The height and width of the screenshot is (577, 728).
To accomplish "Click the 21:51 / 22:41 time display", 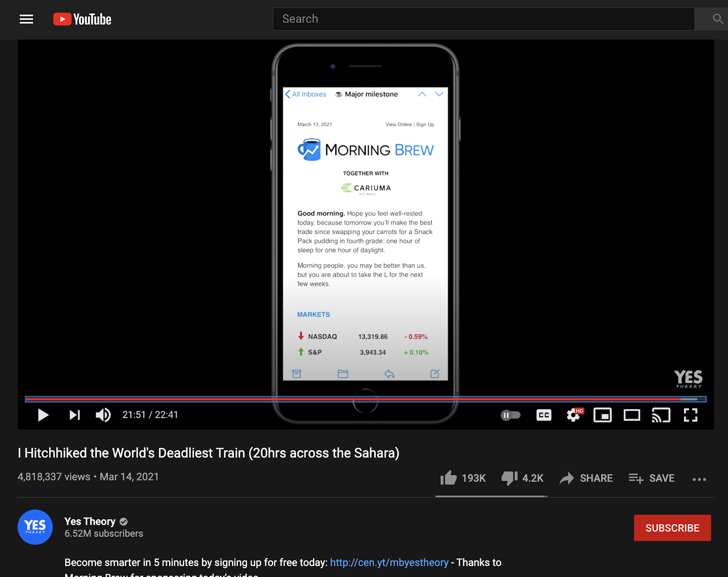I will click(150, 415).
